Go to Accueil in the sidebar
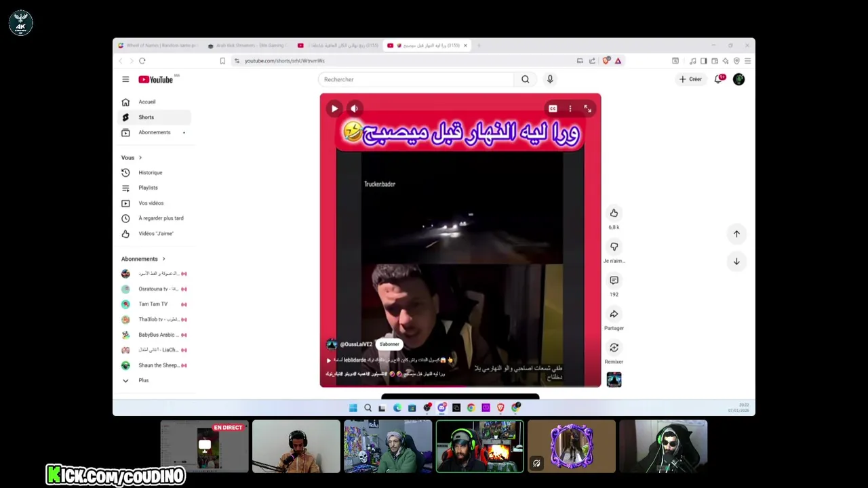The height and width of the screenshot is (488, 868). [x=155, y=102]
